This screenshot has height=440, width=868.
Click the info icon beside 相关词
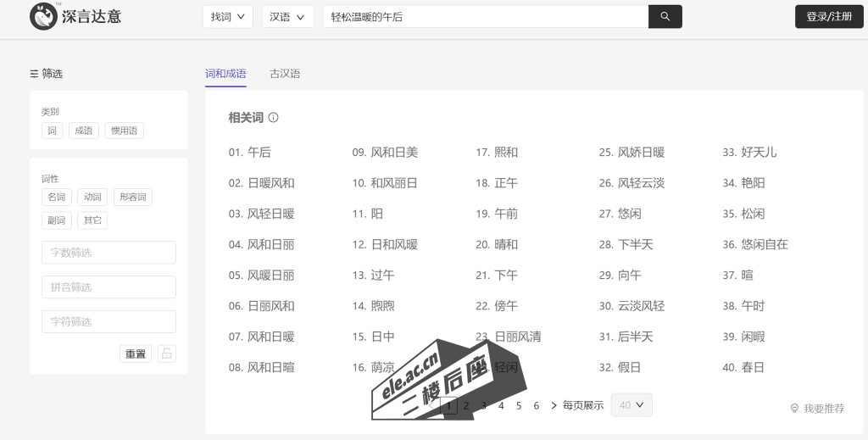[274, 118]
